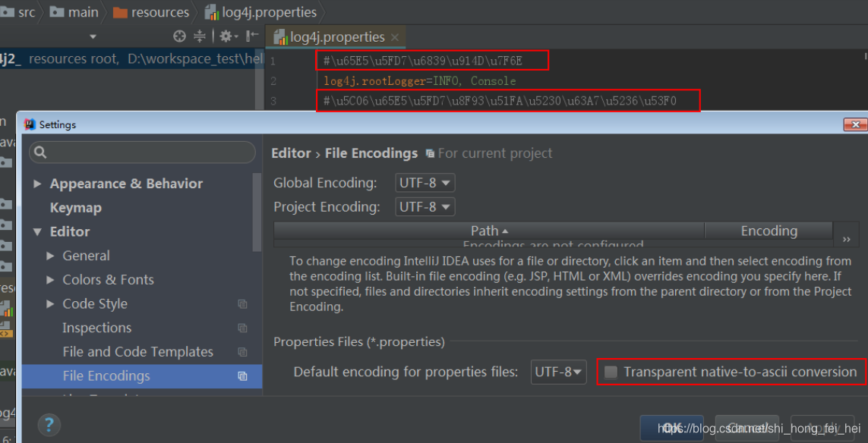Select resources root item in project tree
868x443 pixels.
tap(131, 59)
